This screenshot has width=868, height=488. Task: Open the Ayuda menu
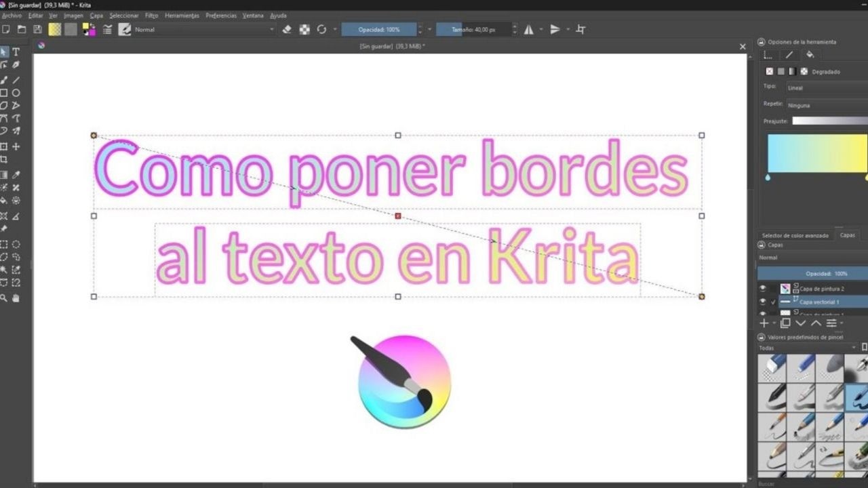point(278,15)
